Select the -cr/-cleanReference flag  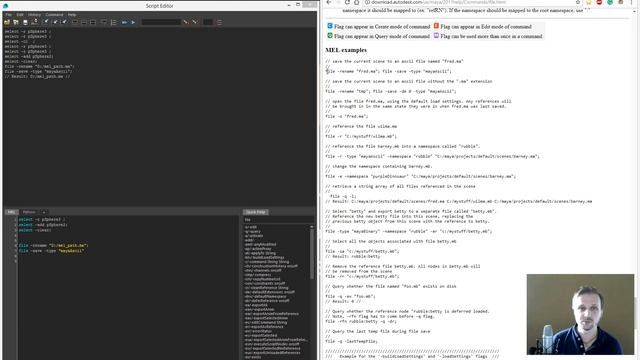(x=267, y=287)
